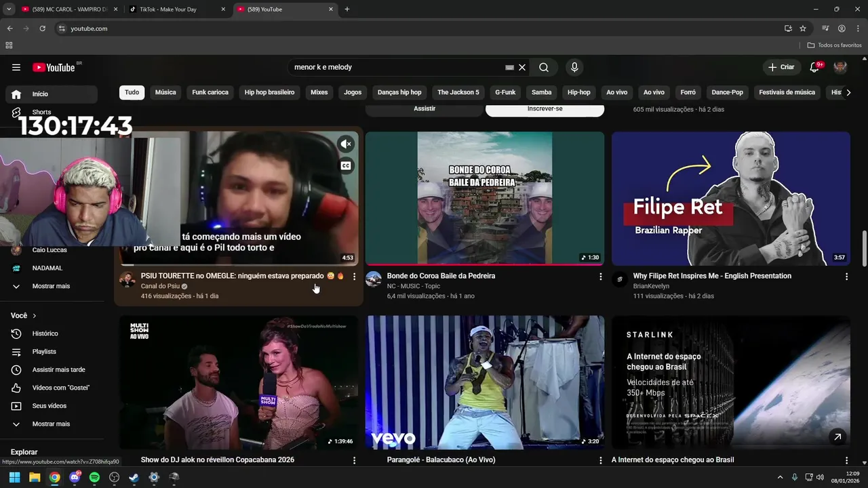Open options menu for Parangolé video
This screenshot has height=488, width=868.
(x=600, y=460)
